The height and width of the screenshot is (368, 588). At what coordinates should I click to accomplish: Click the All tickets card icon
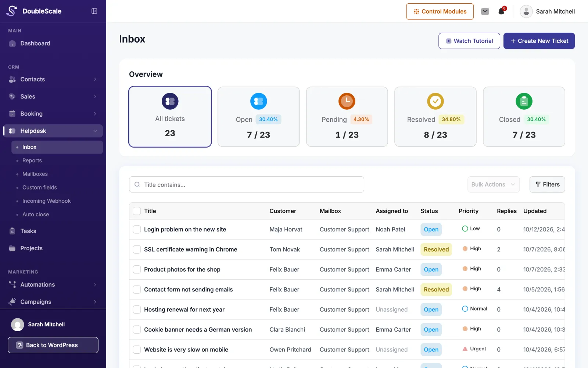(170, 101)
